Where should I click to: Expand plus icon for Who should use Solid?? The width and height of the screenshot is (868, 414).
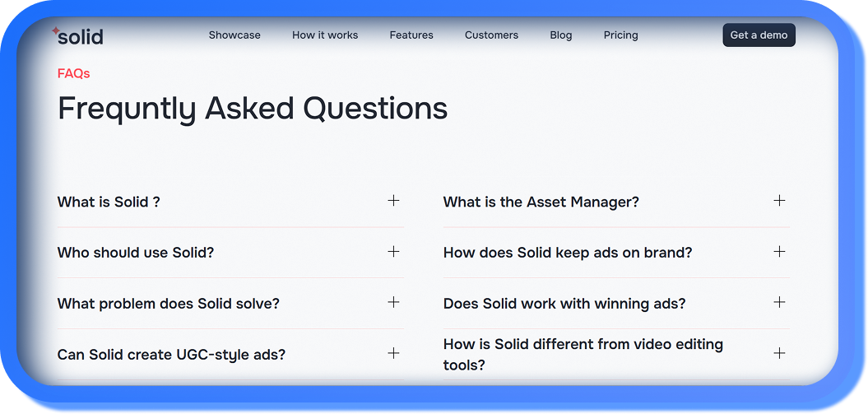[x=393, y=251]
